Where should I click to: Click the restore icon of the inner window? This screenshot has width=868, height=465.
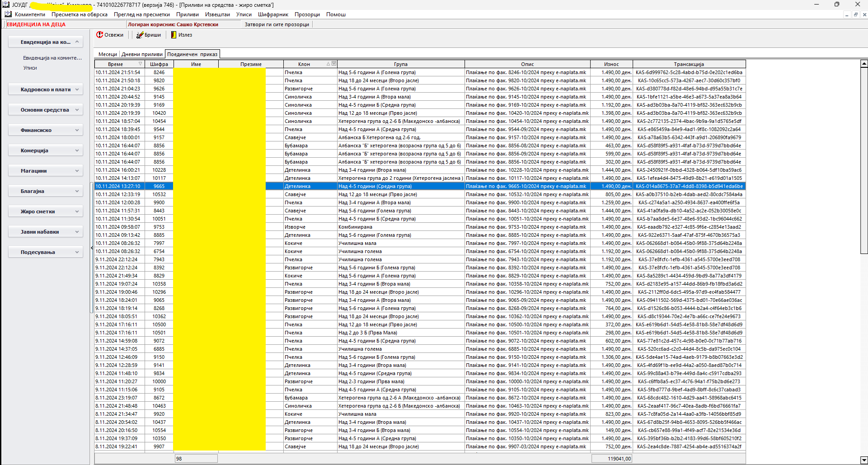pos(855,14)
